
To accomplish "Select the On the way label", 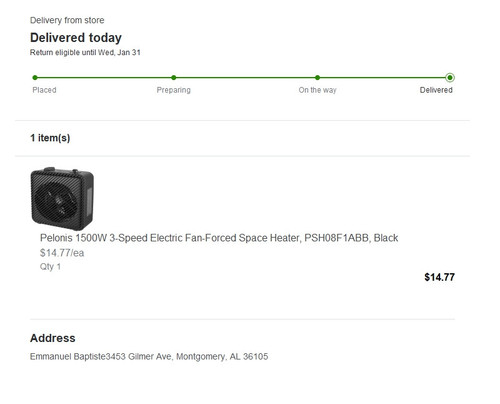I will 317,90.
